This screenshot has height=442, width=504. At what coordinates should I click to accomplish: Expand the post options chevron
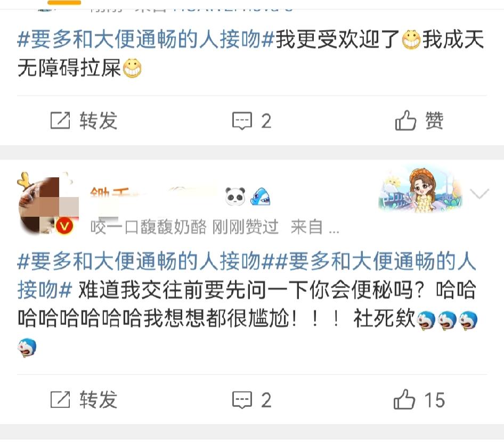(479, 194)
